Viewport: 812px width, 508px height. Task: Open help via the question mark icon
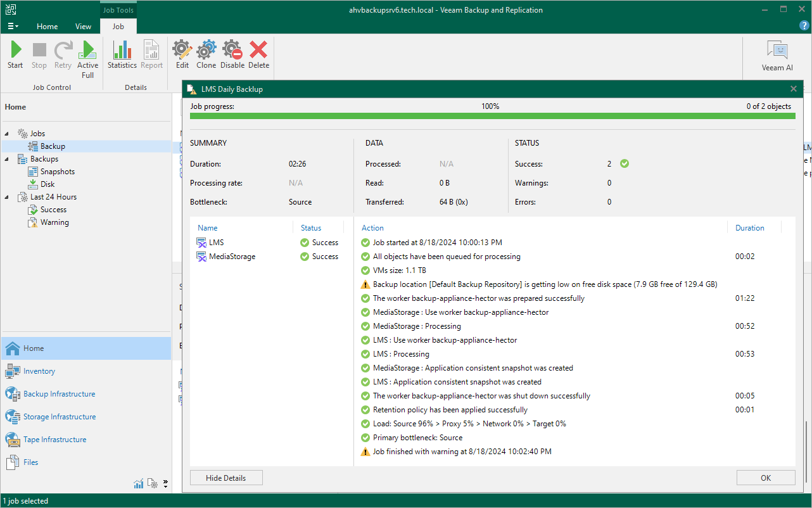(x=804, y=26)
